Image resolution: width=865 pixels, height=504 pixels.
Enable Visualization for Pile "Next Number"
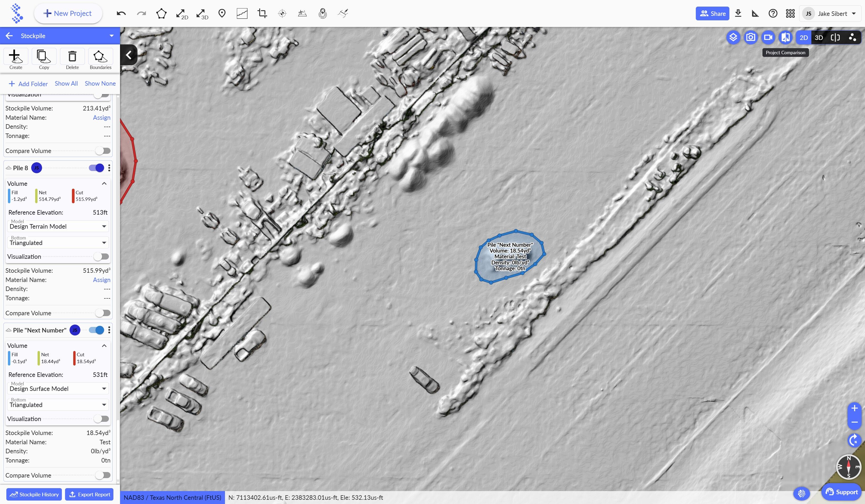[101, 419]
